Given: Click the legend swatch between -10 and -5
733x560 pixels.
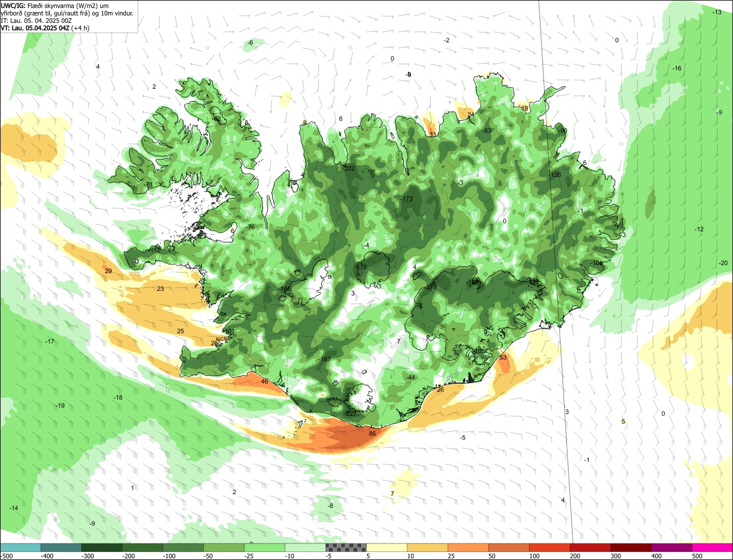Looking at the screenshot, I should tap(305, 547).
